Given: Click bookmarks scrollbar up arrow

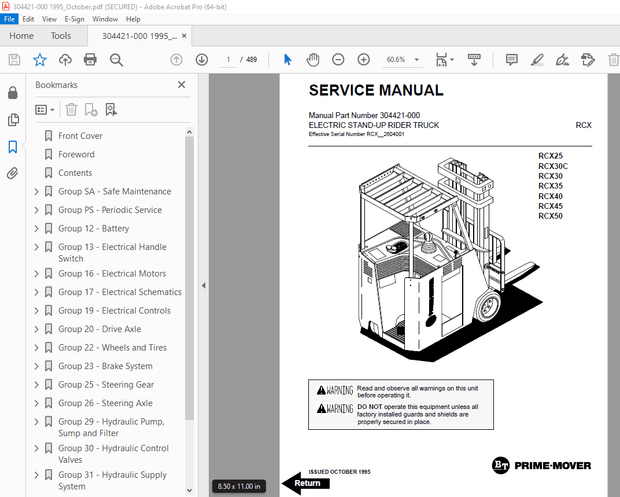Looking at the screenshot, I should 189,132.
